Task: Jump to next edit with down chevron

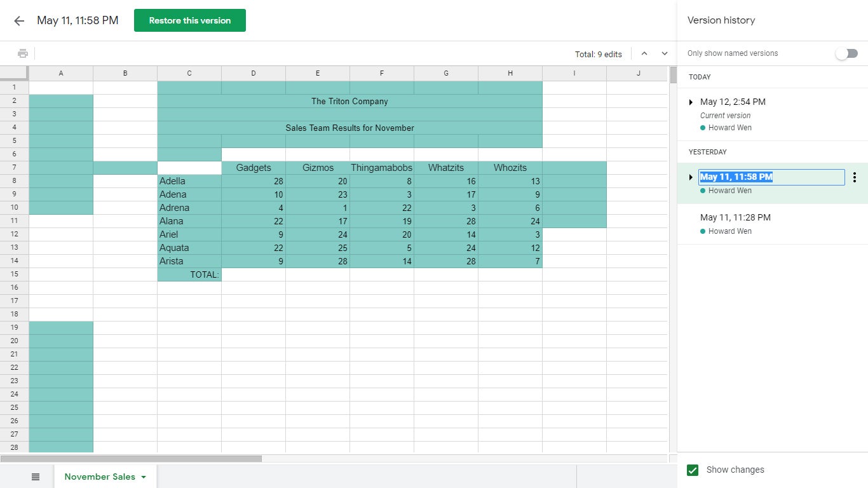Action: pyautogui.click(x=665, y=54)
